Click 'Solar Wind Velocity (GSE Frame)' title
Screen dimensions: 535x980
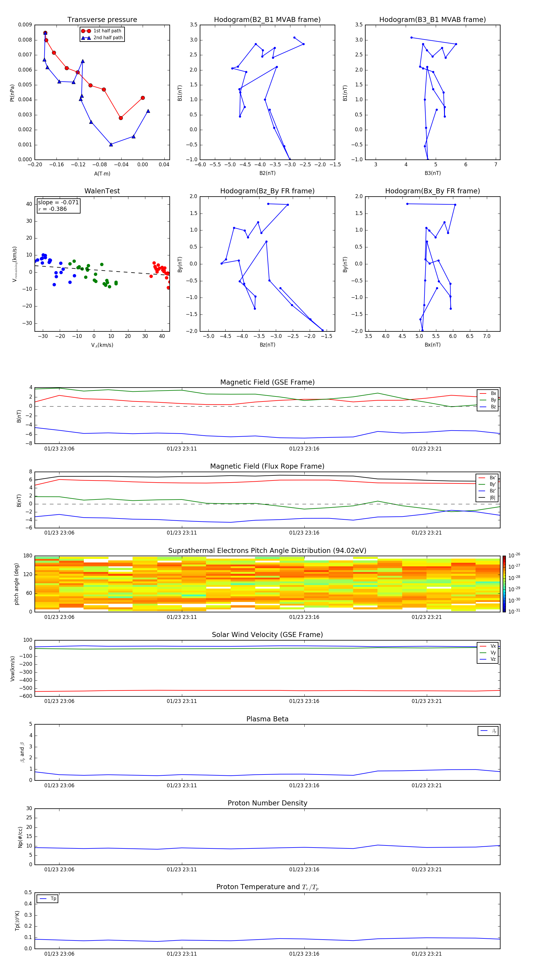click(x=267, y=635)
